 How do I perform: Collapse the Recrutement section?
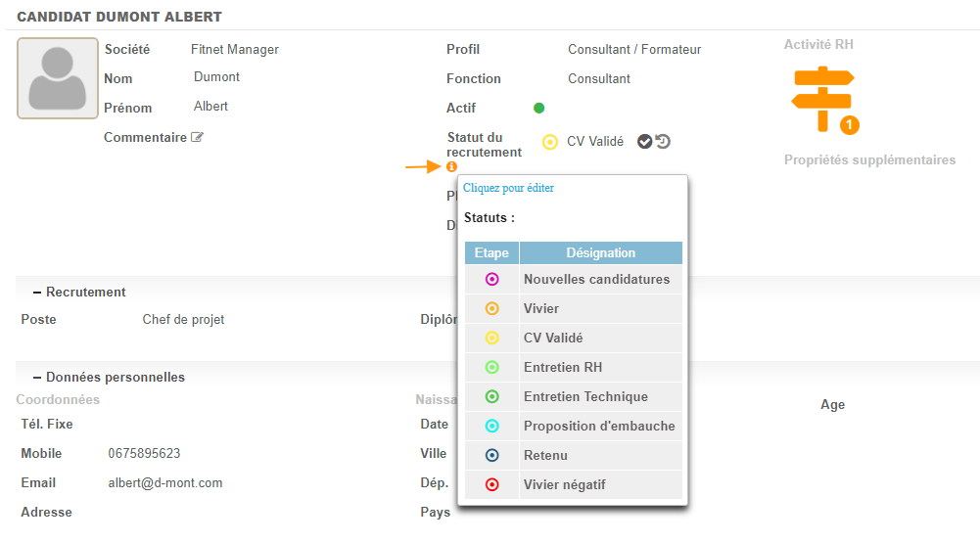click(x=37, y=293)
